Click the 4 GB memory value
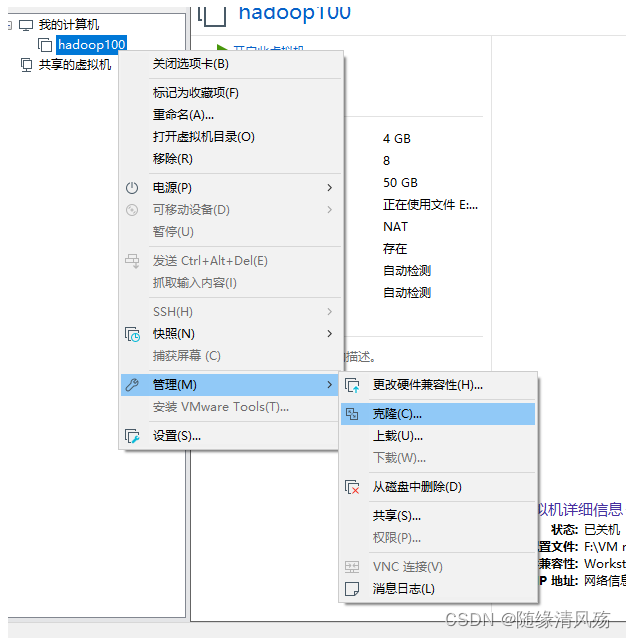Image resolution: width=626 pixels, height=638 pixels. coord(397,139)
